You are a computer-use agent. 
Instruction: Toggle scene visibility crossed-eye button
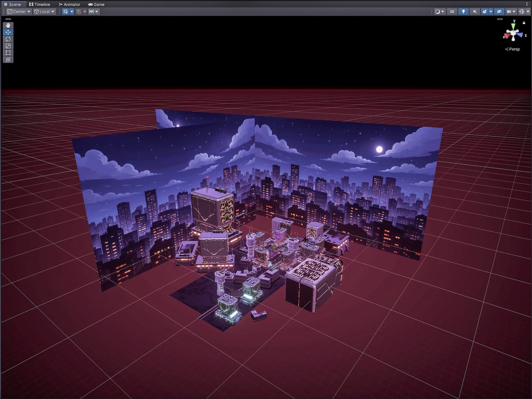click(x=499, y=11)
